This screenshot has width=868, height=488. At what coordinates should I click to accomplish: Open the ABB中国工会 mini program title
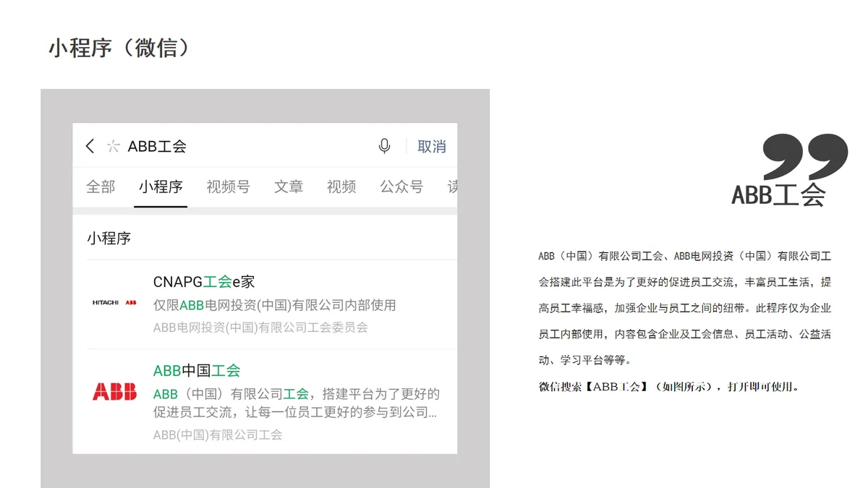click(x=197, y=371)
